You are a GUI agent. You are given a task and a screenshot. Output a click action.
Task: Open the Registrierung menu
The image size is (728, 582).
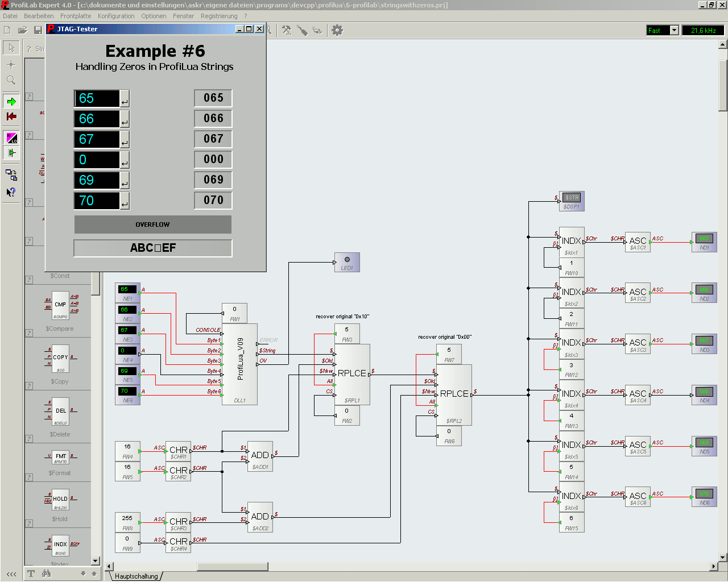point(219,16)
